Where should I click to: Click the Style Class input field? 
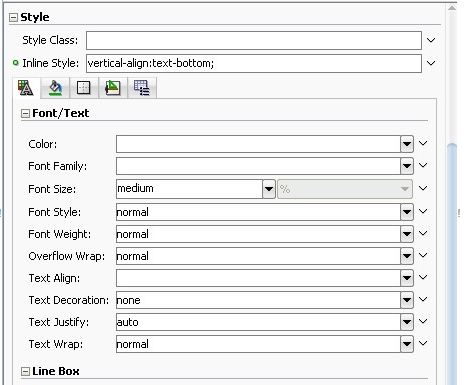(254, 40)
